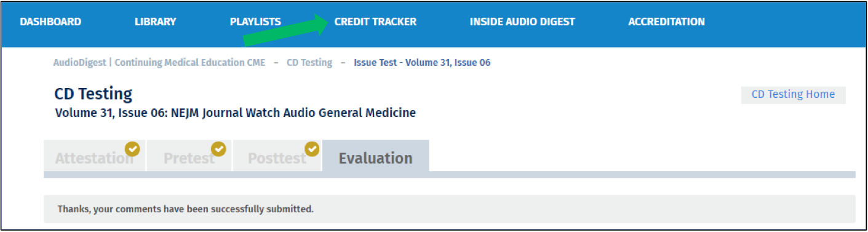
Task: Click the CD Testing Home button
Action: [794, 95]
